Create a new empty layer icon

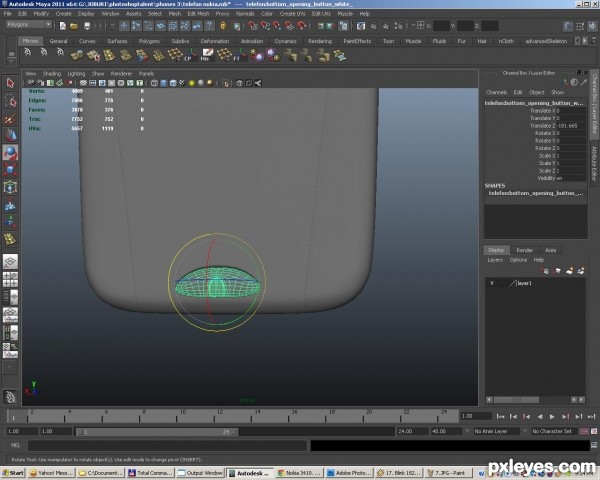[569, 271]
